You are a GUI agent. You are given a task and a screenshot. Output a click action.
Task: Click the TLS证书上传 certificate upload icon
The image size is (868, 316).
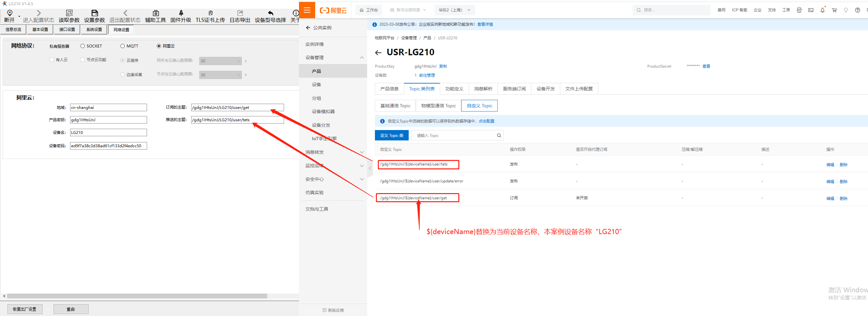click(211, 13)
